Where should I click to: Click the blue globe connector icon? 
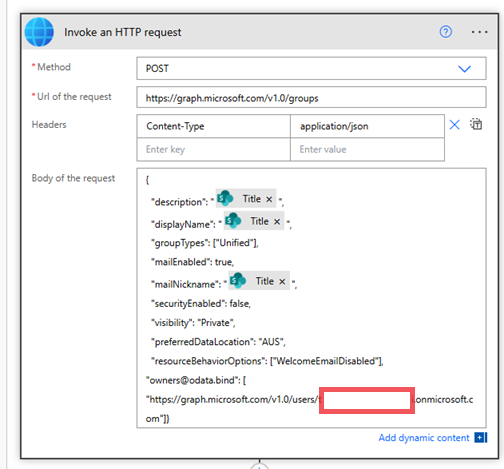pos(39,32)
